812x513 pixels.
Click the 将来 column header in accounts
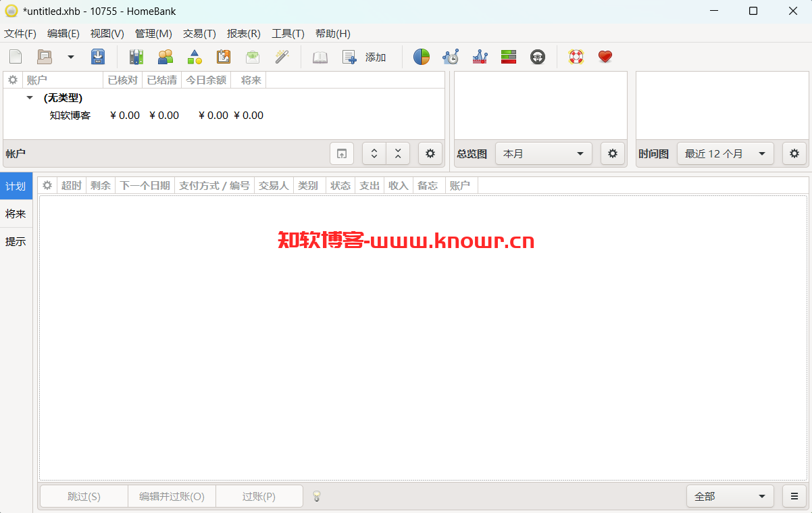[x=249, y=80]
